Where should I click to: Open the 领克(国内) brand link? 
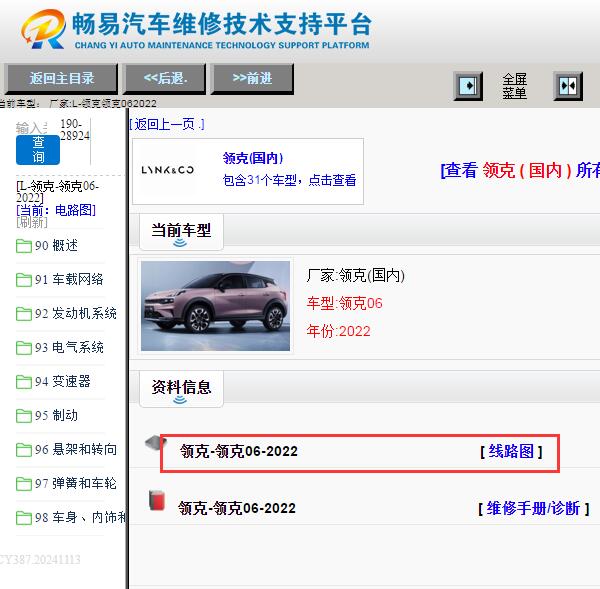[x=253, y=158]
